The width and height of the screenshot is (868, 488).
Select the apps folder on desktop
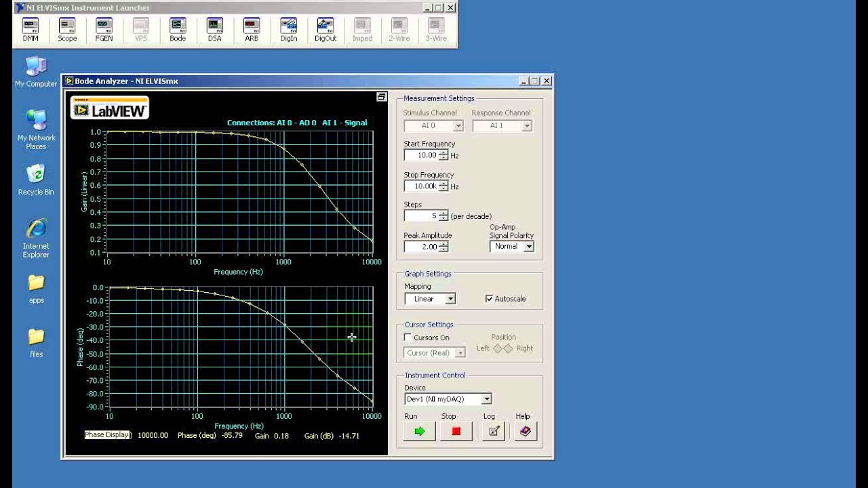click(36, 288)
